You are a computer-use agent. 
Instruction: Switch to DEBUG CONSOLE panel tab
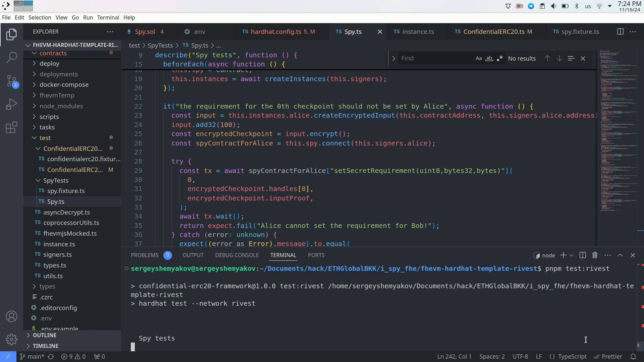pos(237,255)
